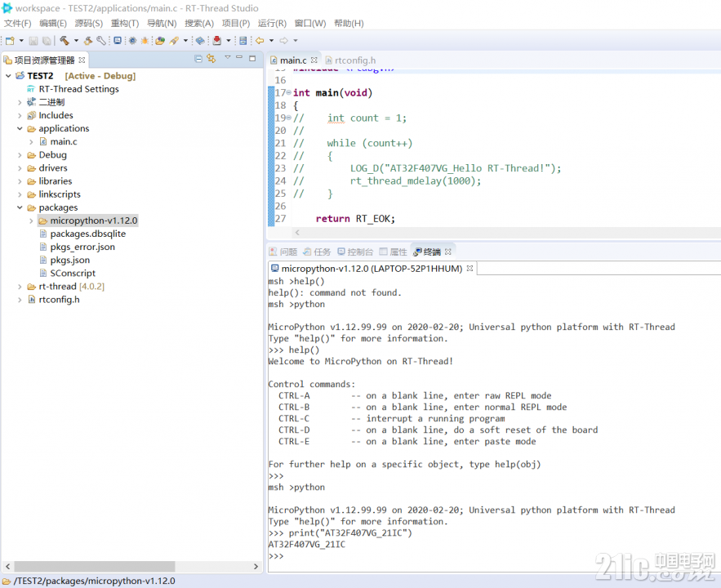Image resolution: width=721 pixels, height=588 pixels.
Task: Click the rocket launch toolbar icon
Action: pos(174,41)
